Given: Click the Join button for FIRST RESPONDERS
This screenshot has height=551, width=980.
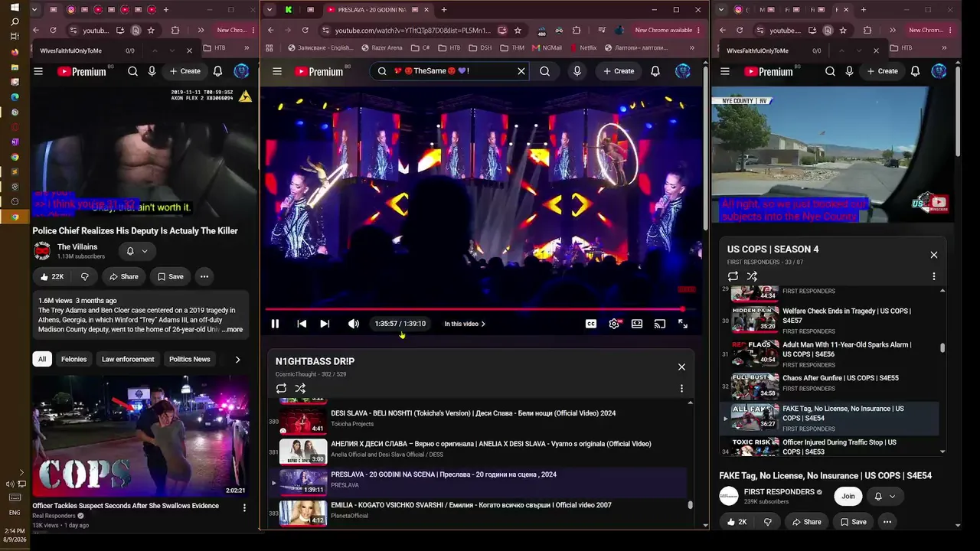Looking at the screenshot, I should (x=848, y=496).
